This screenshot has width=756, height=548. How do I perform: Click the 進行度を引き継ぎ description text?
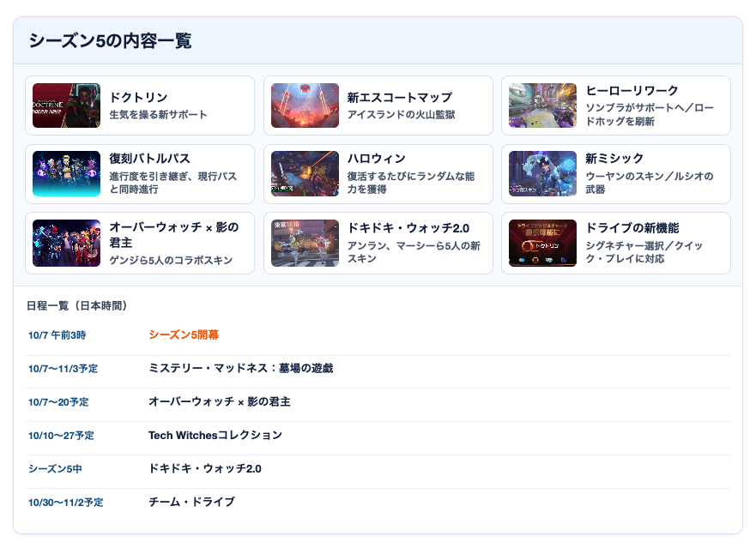pos(173,183)
